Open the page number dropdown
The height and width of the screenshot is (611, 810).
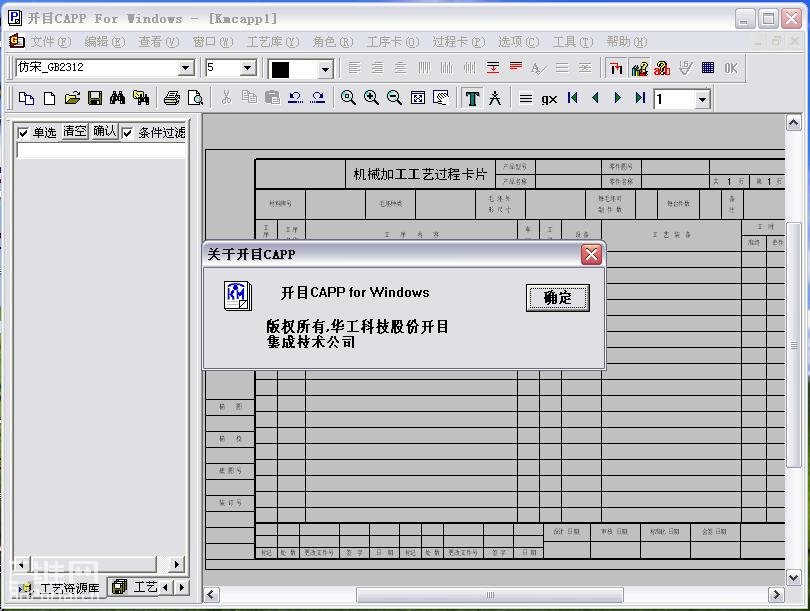[702, 99]
